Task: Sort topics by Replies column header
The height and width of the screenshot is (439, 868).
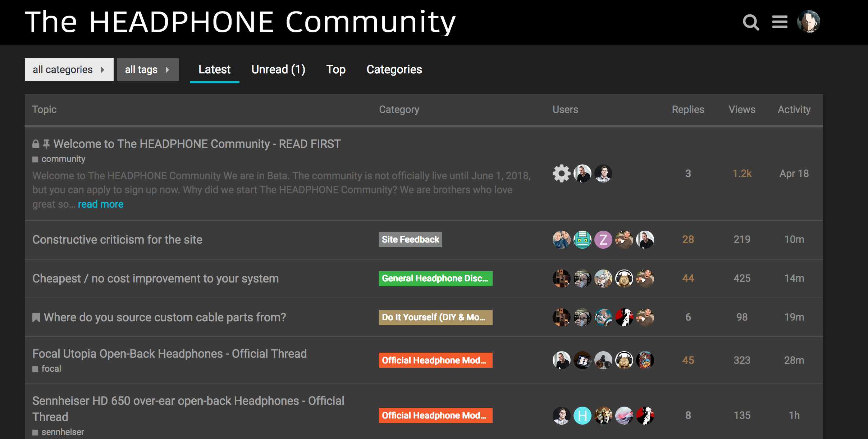Action: [687, 109]
